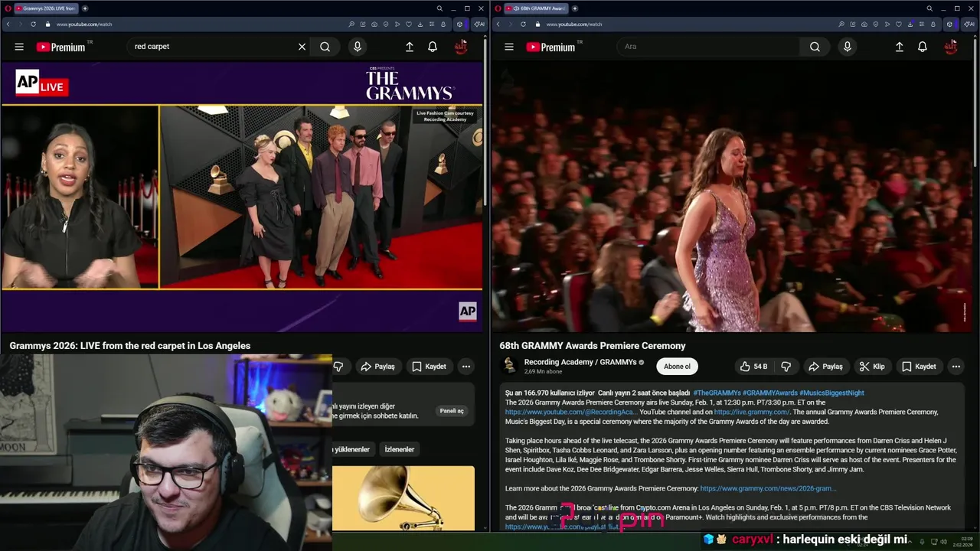The image size is (980, 551).
Task: Open Opera AI panel in left window
Action: click(x=479, y=24)
